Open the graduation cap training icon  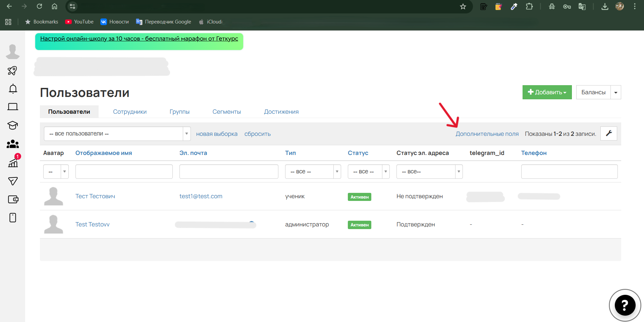coord(13,125)
